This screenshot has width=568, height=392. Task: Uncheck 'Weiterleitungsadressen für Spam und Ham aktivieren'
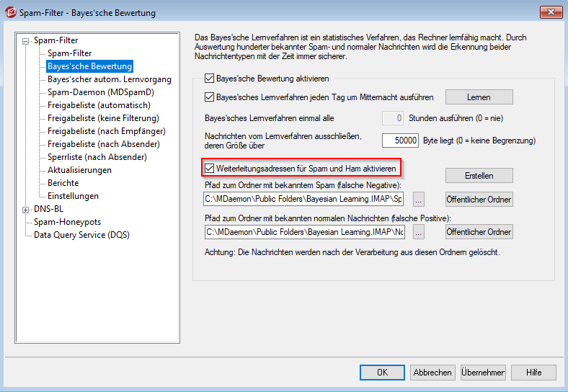(x=210, y=169)
